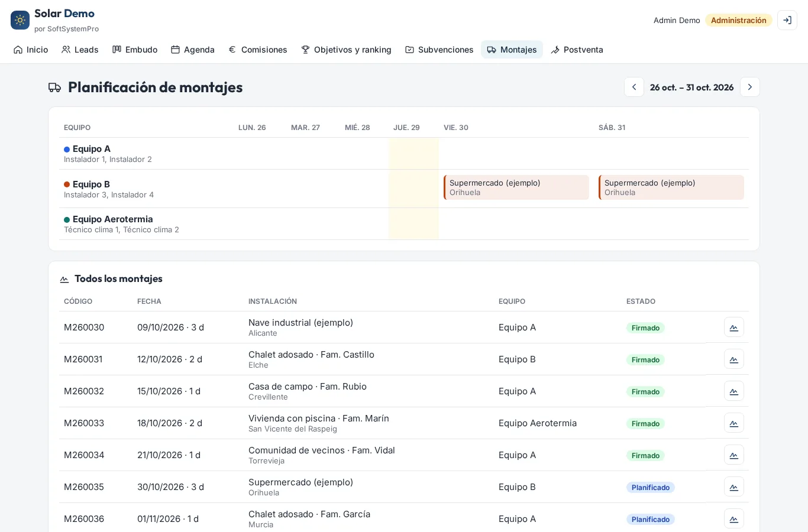Open the Inicio tab
The width and height of the screenshot is (808, 532).
(31, 50)
